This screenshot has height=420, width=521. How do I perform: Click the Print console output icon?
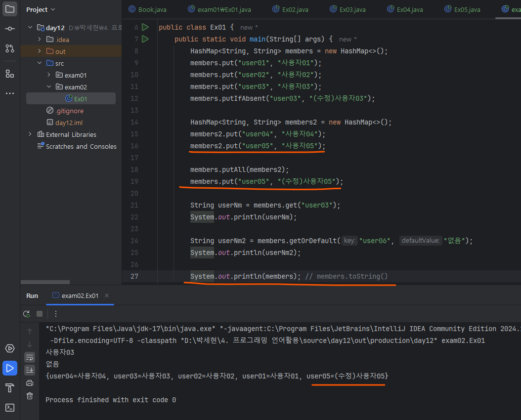coord(30,383)
